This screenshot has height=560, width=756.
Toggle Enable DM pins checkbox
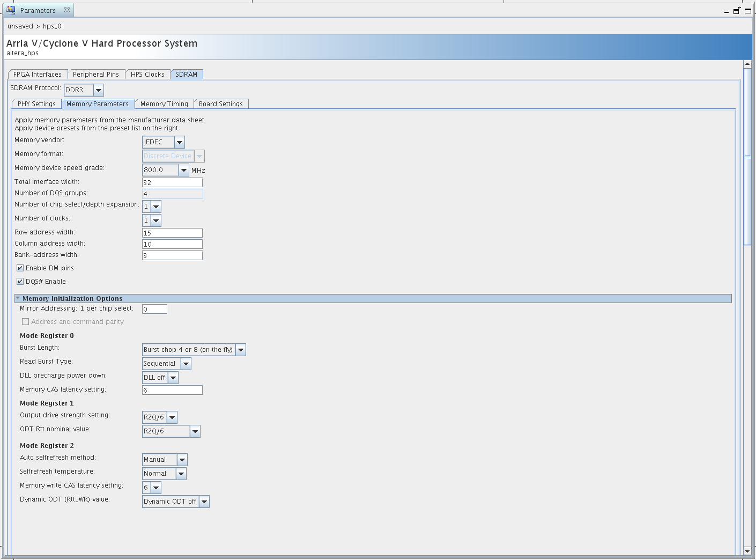[x=20, y=268]
